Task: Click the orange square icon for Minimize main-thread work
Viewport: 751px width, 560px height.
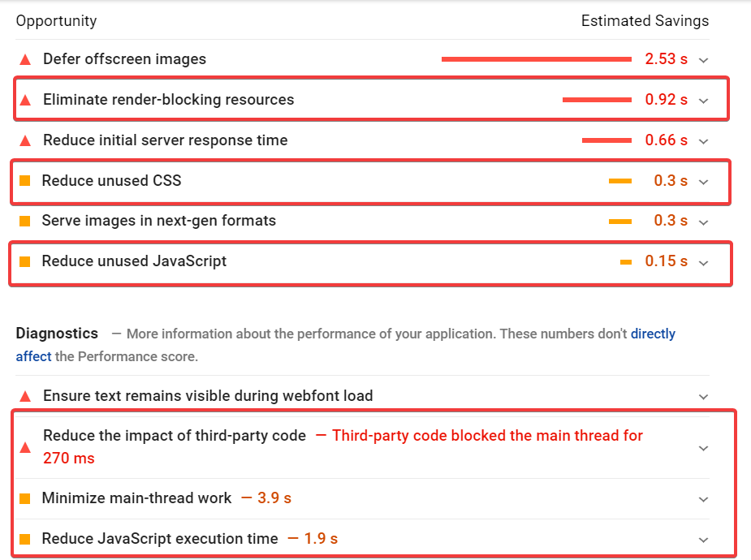Action: [25, 498]
